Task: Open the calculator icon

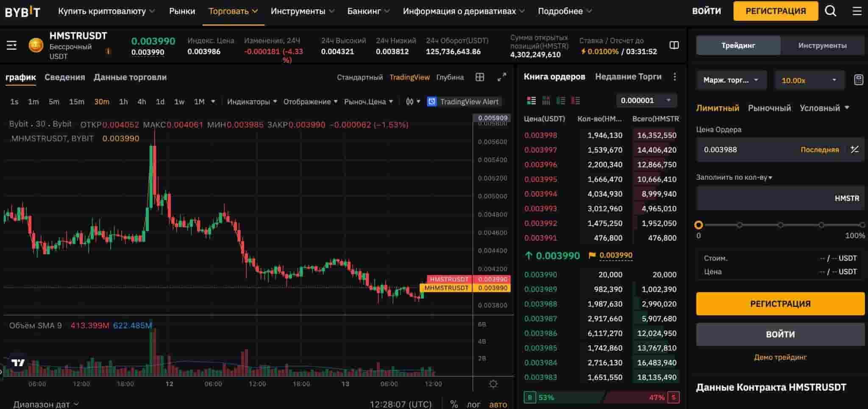Action: (x=858, y=80)
